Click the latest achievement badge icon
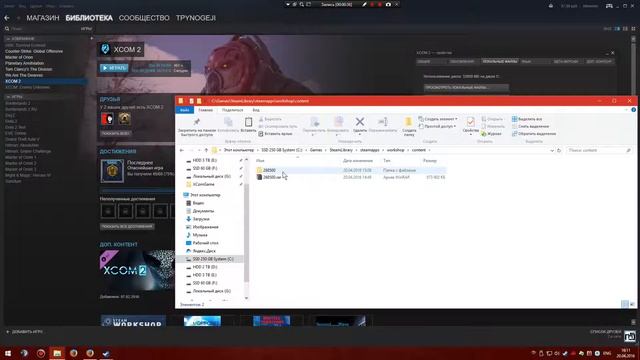 click(x=112, y=171)
